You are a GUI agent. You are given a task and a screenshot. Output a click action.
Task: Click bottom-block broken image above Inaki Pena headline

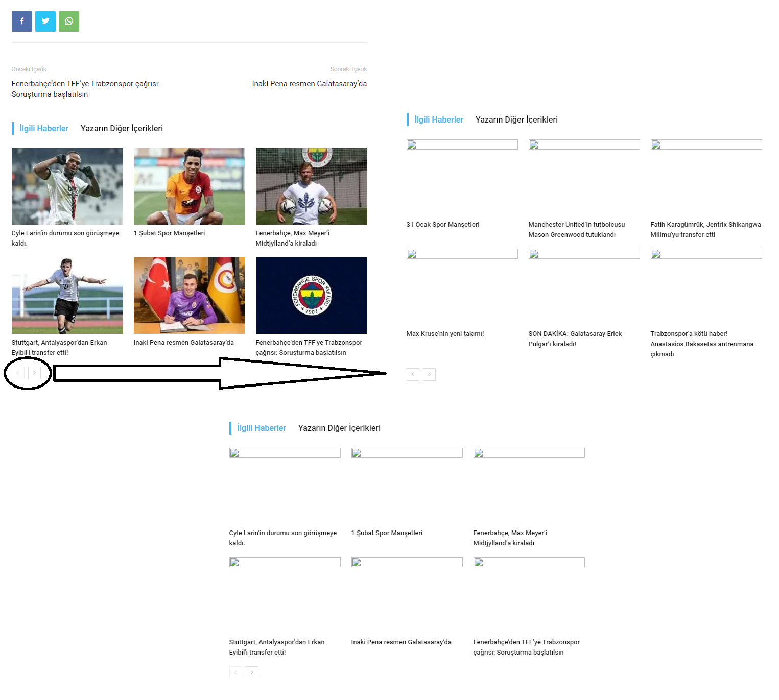point(407,562)
